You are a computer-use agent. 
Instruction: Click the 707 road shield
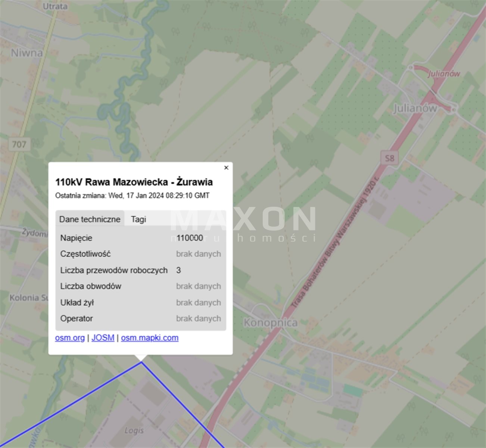[19, 144]
